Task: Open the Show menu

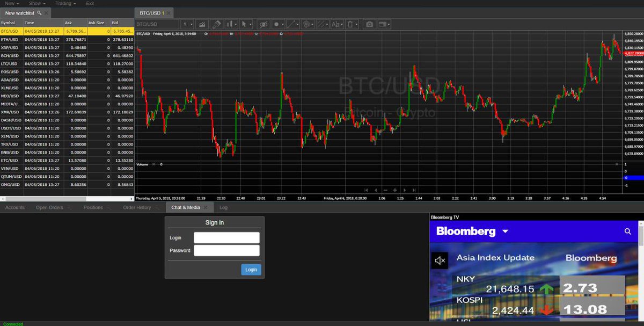Action: pos(36,3)
